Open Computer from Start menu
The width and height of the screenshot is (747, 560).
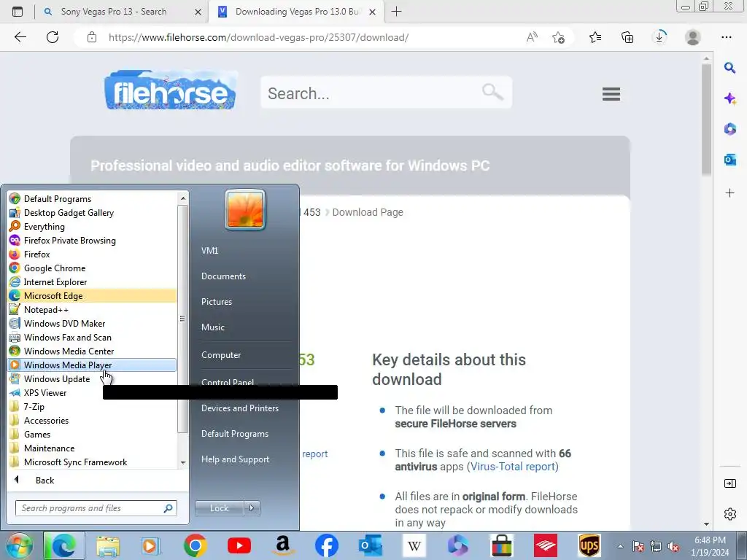(x=221, y=355)
